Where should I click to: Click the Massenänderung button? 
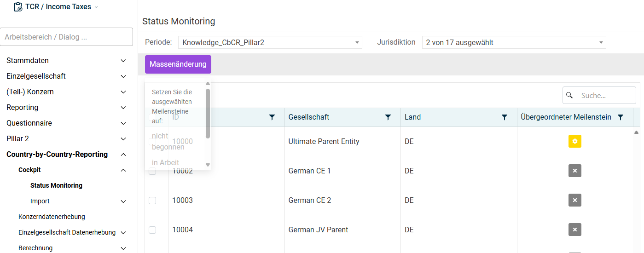(x=178, y=64)
